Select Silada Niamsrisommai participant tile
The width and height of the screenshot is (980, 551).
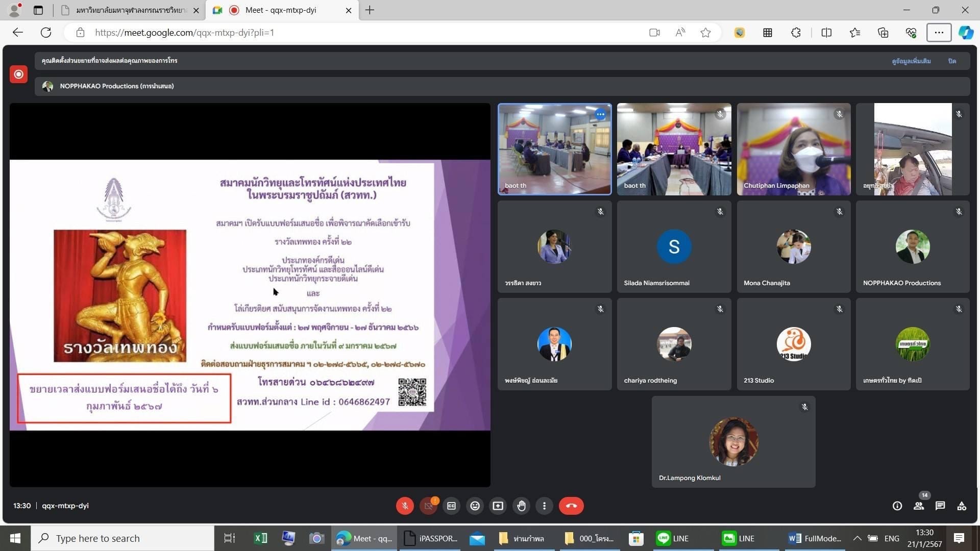pyautogui.click(x=674, y=246)
